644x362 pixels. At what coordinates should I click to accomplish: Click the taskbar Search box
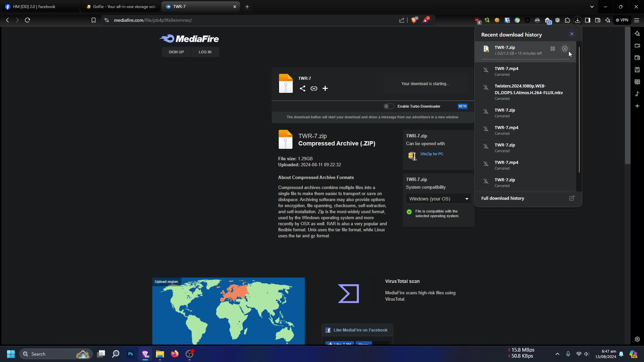(x=56, y=354)
